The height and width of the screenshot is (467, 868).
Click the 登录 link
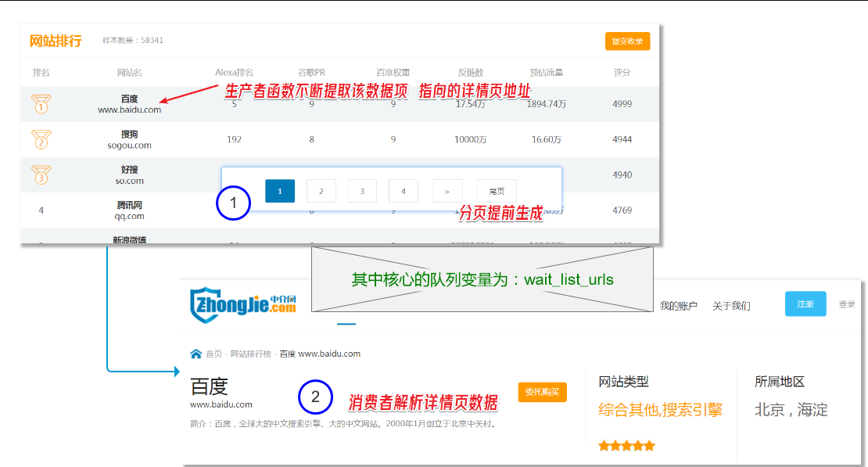847,304
